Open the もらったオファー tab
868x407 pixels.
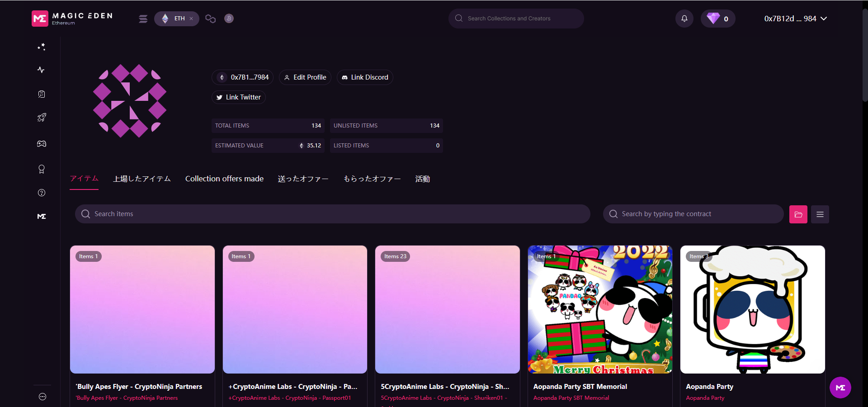click(372, 179)
